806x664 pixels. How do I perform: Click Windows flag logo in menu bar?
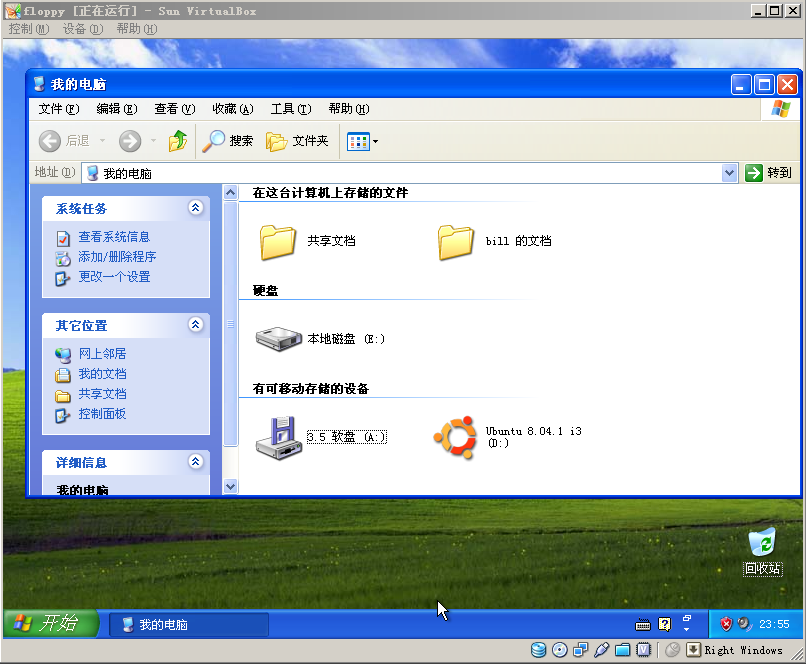coord(780,109)
